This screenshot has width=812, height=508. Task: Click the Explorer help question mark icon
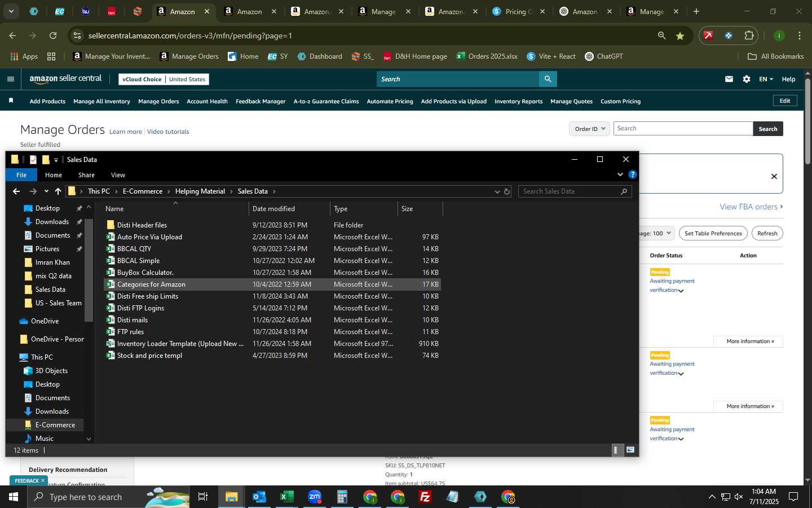(633, 174)
